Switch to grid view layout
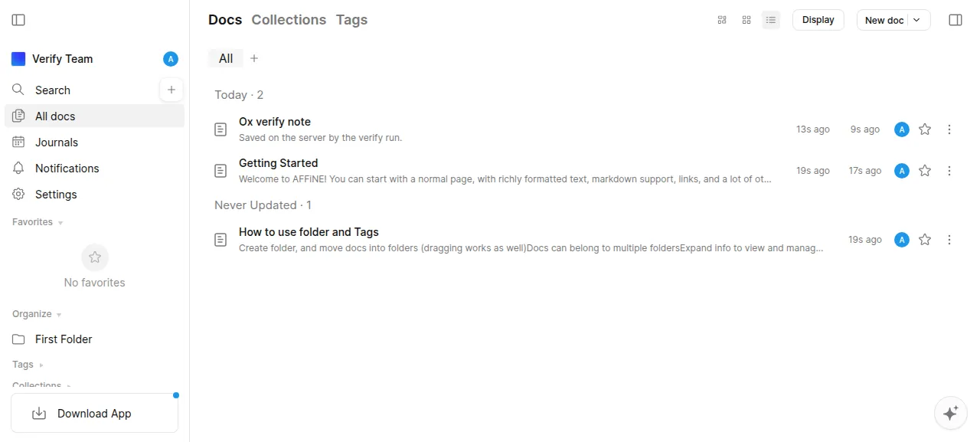The height and width of the screenshot is (442, 980). [746, 20]
